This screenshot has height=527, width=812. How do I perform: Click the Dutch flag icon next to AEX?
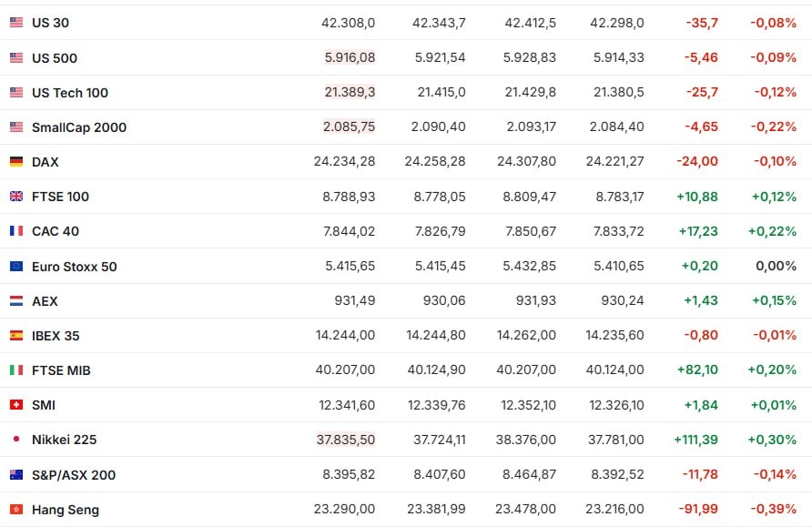pos(16,300)
